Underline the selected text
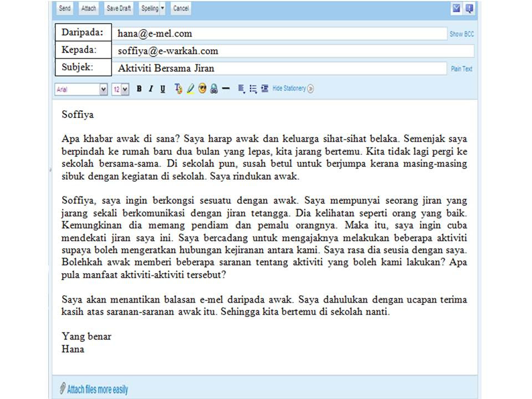The height and width of the screenshot is (399, 532). pos(162,89)
